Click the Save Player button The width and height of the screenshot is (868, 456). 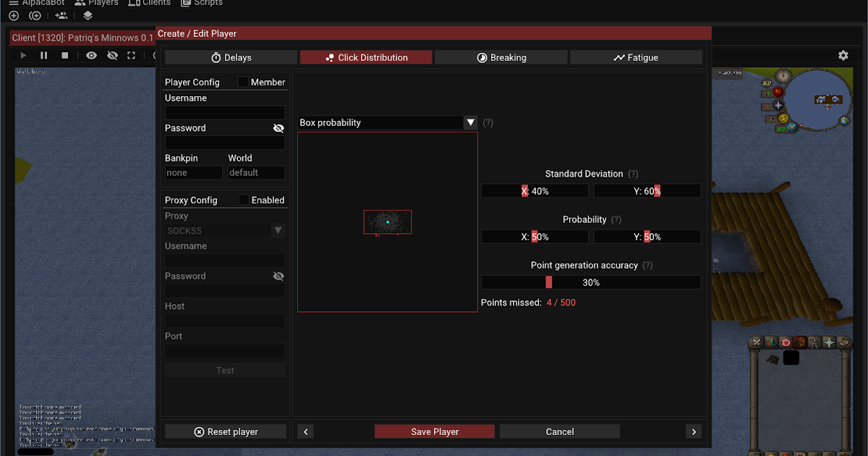click(x=434, y=431)
